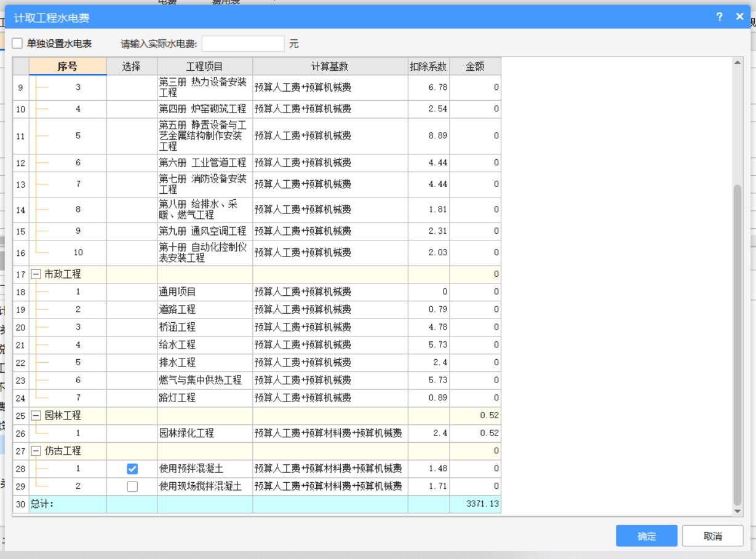Click total amount 3371.13
The height and width of the screenshot is (559, 756).
click(483, 504)
